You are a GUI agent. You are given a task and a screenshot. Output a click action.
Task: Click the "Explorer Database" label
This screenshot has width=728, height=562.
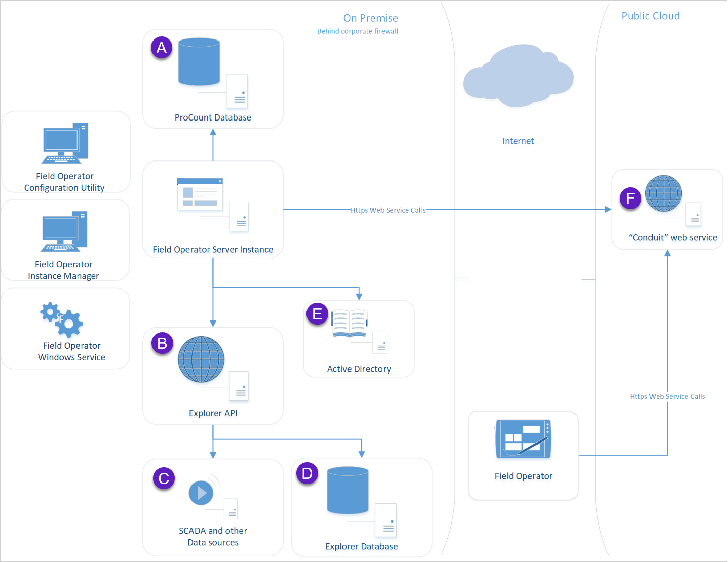point(362,547)
